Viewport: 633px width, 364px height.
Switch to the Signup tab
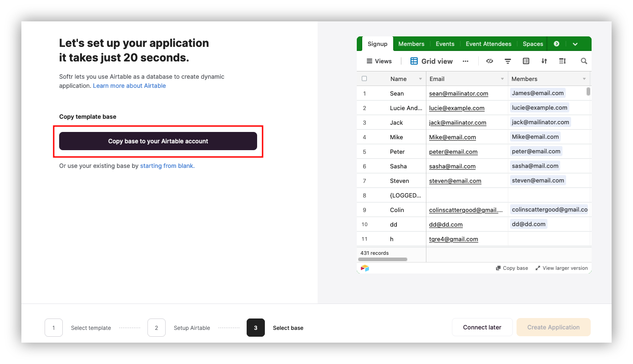pyautogui.click(x=377, y=44)
